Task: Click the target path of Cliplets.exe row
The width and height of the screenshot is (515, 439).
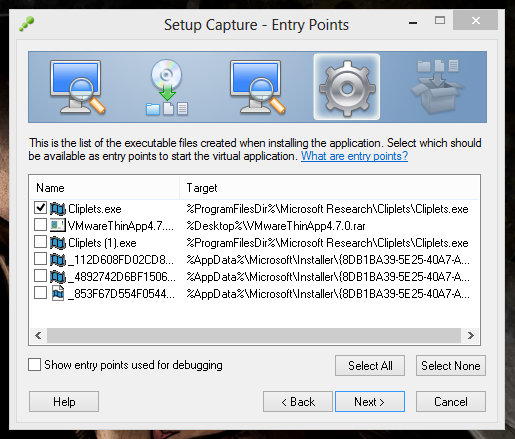Action: (x=327, y=209)
